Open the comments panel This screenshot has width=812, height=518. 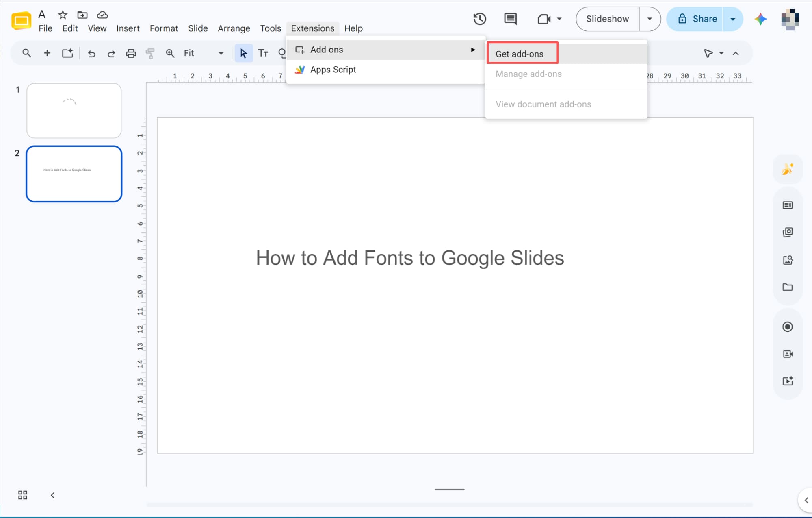[x=510, y=19]
